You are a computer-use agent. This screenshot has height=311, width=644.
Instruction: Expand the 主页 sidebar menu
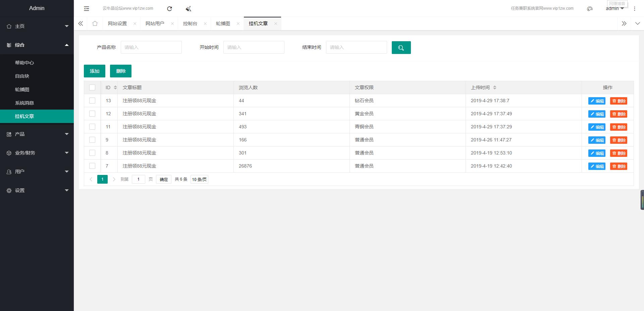(37, 26)
